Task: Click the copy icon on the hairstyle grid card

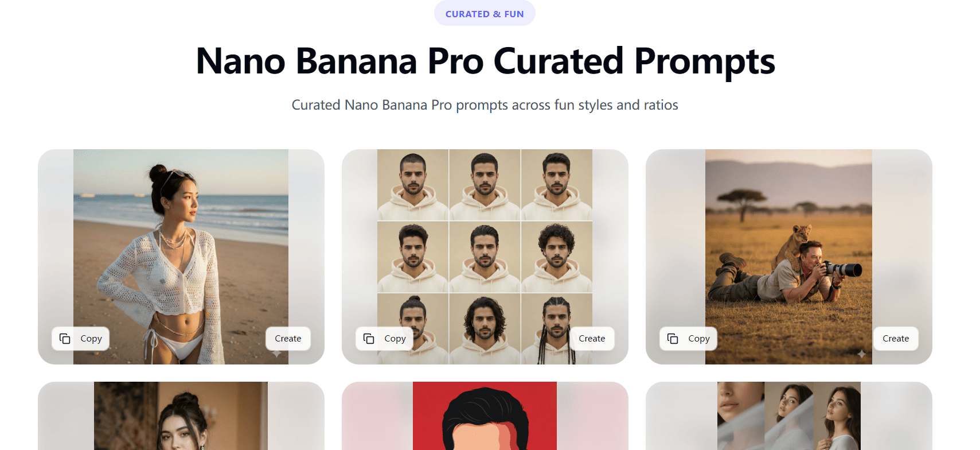Action: (x=368, y=339)
